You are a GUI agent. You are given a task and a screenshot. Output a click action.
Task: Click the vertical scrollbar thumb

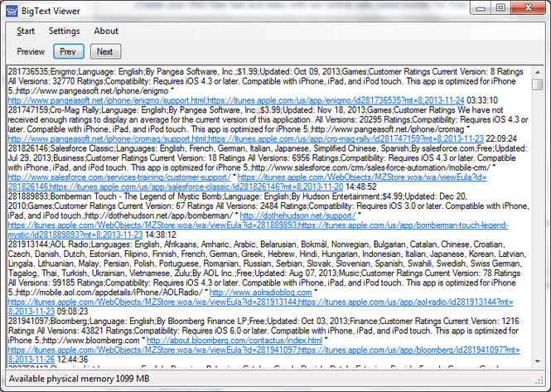click(538, 85)
